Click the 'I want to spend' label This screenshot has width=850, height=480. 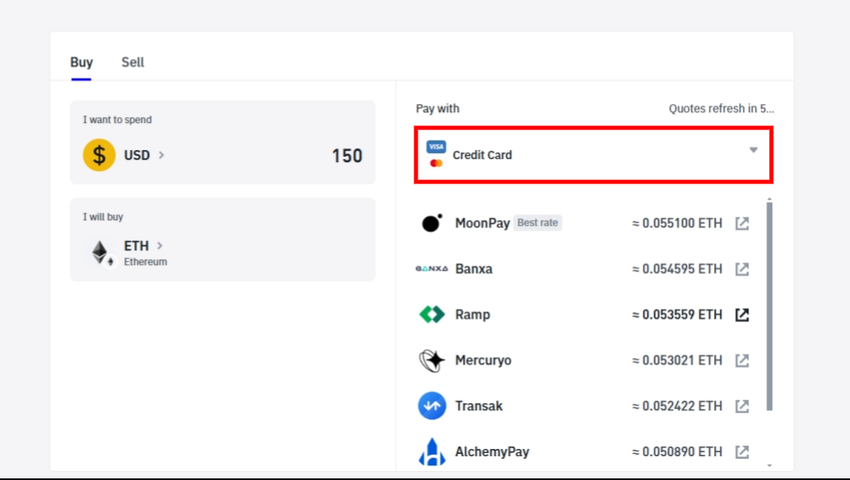tap(117, 120)
